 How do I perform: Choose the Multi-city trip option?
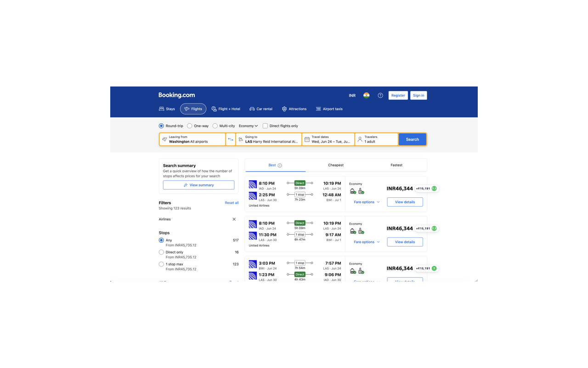[x=215, y=126]
